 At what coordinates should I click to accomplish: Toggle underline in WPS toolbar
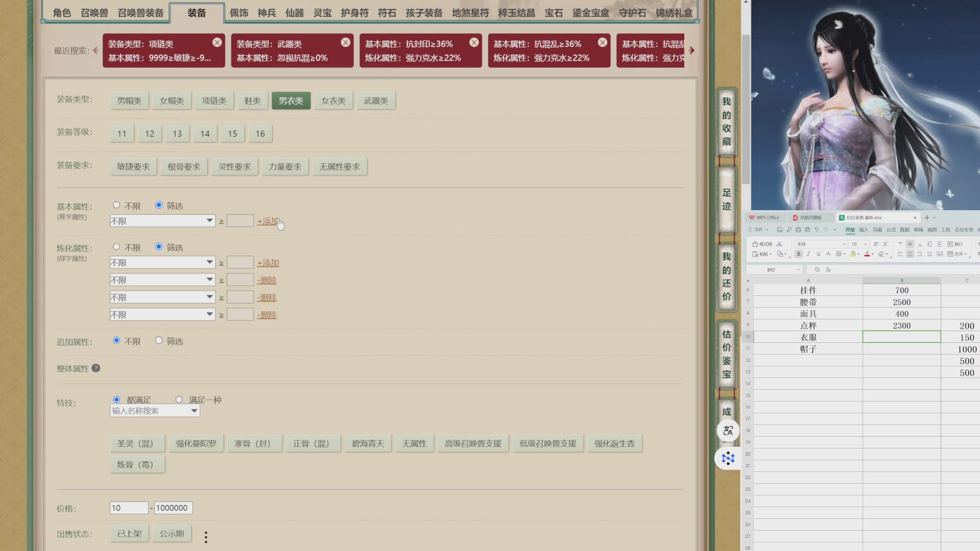point(818,254)
